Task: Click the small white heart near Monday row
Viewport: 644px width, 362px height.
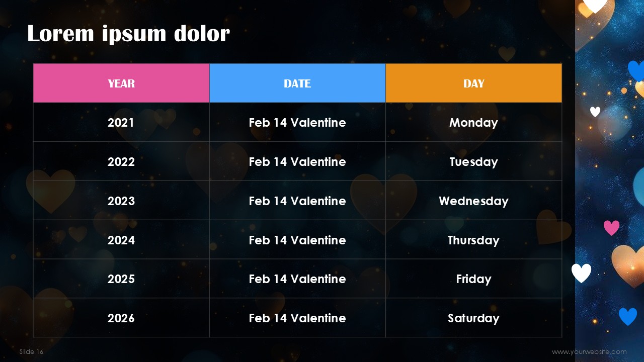Action: point(595,112)
